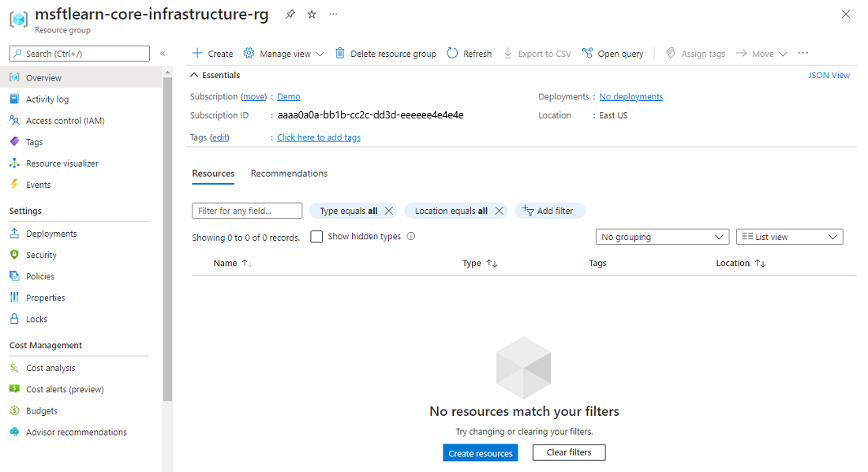
Task: Click the Create plus icon
Action: (x=197, y=53)
